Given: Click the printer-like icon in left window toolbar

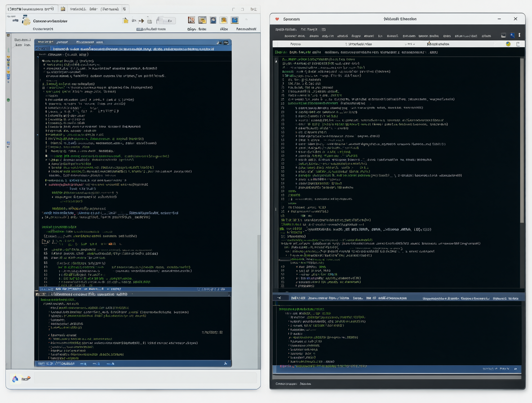Looking at the screenshot, I should coord(150,21).
